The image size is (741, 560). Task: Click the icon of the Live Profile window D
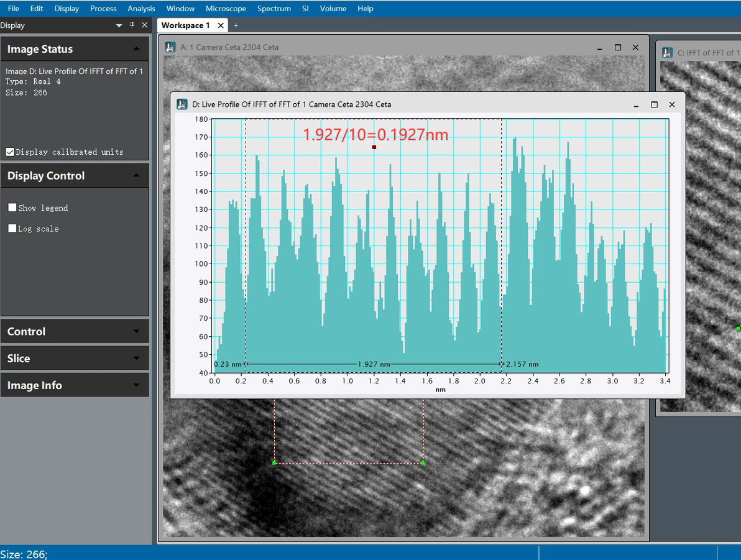pyautogui.click(x=182, y=104)
